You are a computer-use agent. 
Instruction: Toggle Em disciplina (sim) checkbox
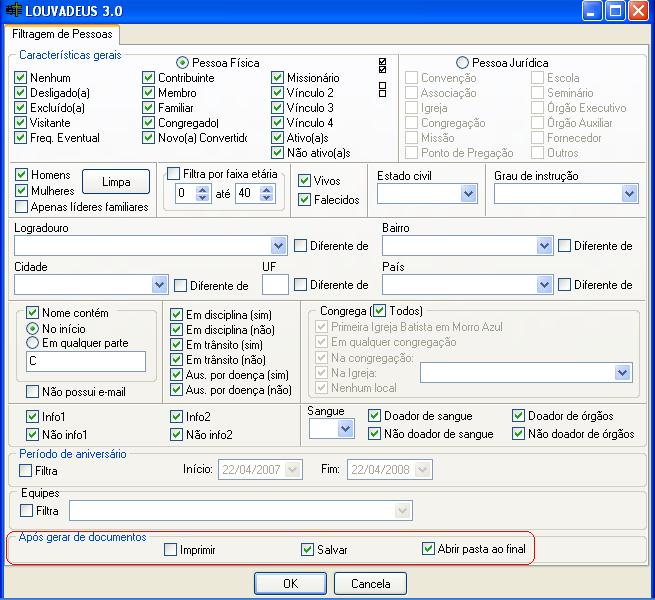(176, 315)
